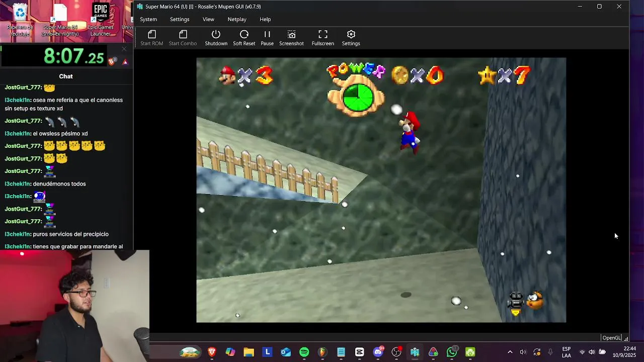Open taskbar search landscape widget
Viewport: 644px width, 362px height.
190,352
